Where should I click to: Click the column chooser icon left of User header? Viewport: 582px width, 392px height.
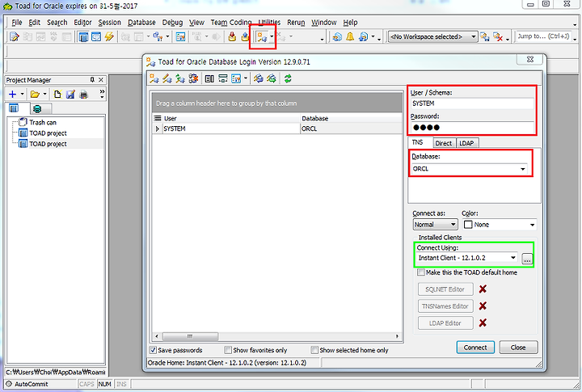click(x=158, y=118)
